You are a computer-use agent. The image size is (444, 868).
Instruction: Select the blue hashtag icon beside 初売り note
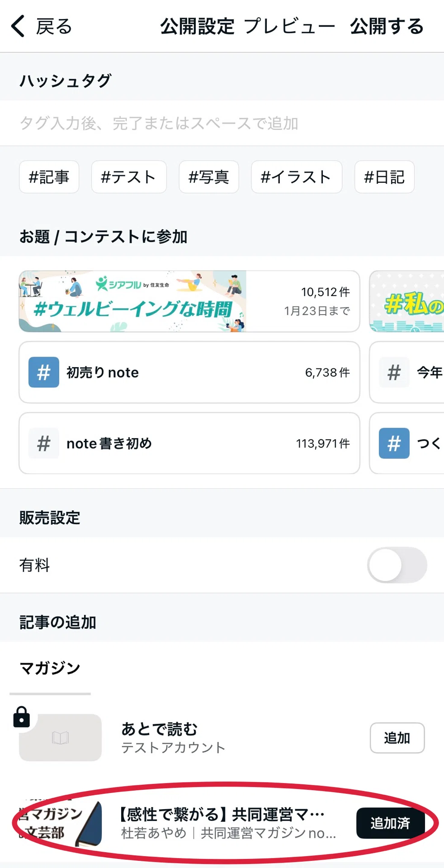tap(44, 372)
